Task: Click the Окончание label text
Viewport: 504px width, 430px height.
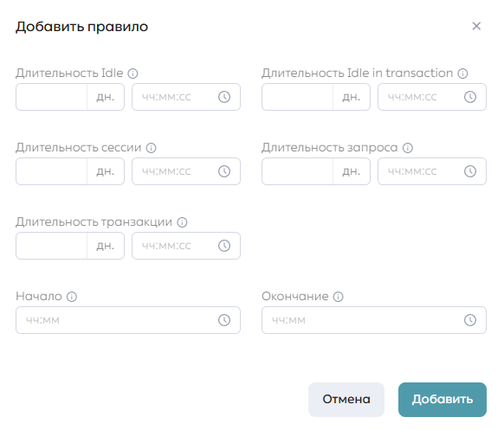Action: point(295,297)
